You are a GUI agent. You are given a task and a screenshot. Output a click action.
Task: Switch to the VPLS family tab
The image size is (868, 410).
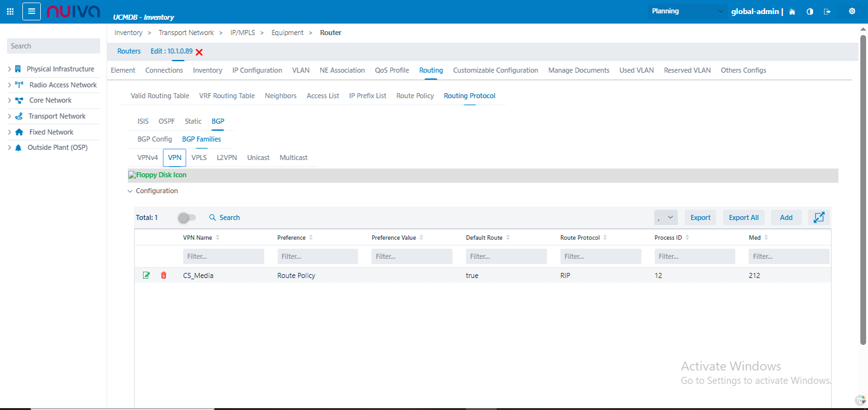[199, 157]
